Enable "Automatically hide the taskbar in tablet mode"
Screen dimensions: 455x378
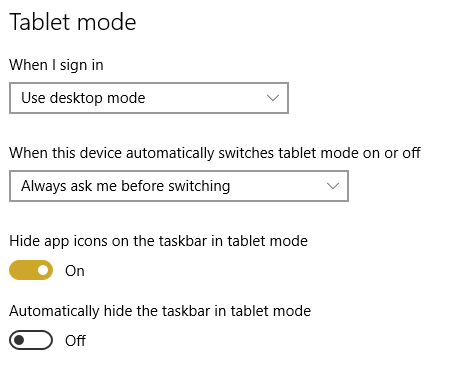31,340
